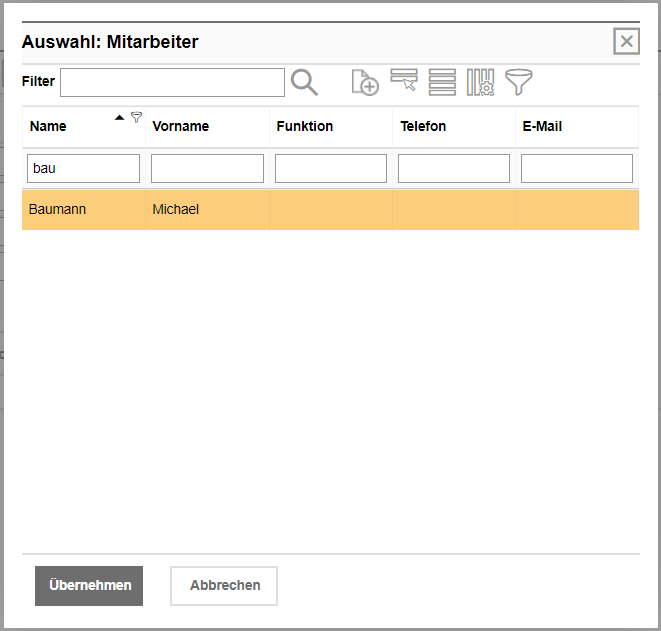Focus the Funktion column filter field
661x631 pixels.
click(x=330, y=168)
